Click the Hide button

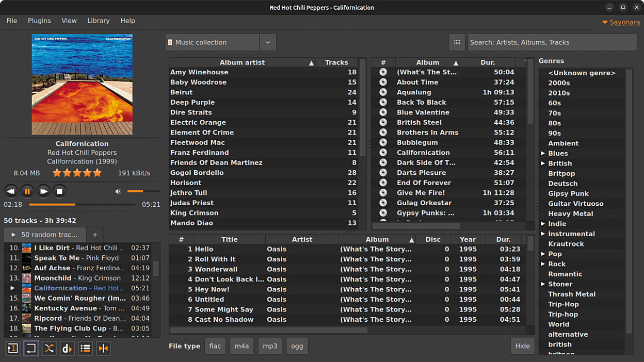point(522,346)
